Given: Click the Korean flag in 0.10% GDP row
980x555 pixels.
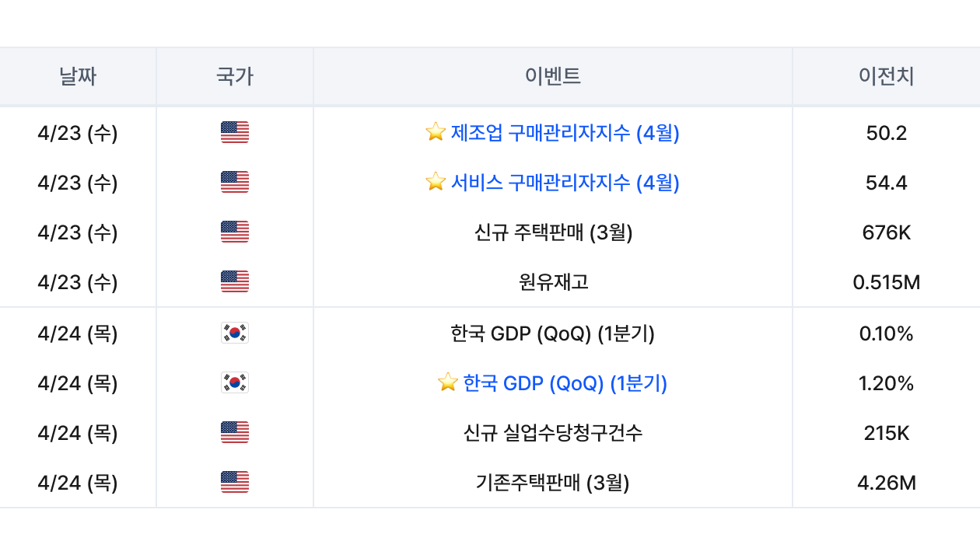Looking at the screenshot, I should point(235,333).
